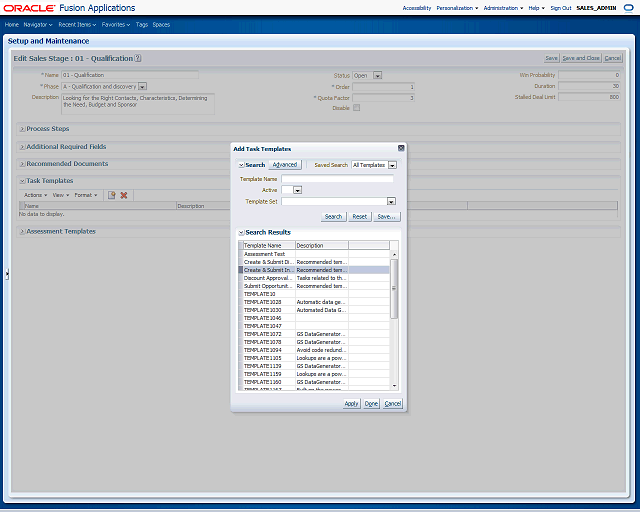The width and height of the screenshot is (640, 512).
Task: Expand Additional Required Fields section
Action: coord(22,147)
